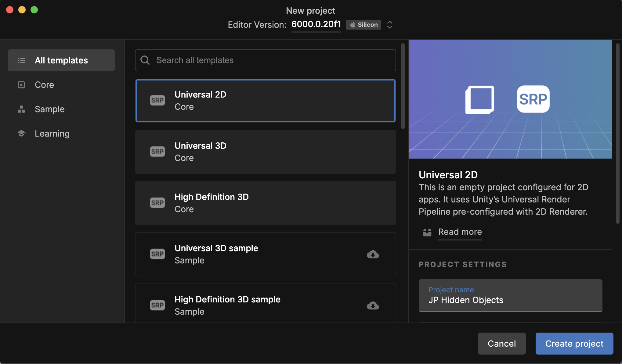Click SRP icon on High Definition 3D sample

tap(157, 305)
